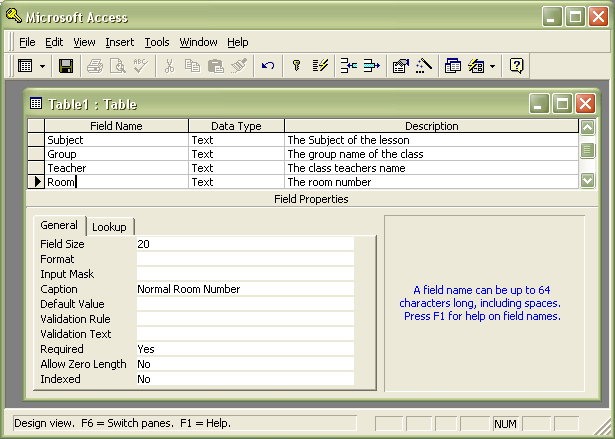Launch the Build wizard icon
Screen dimensions: 615x439
tap(424, 66)
